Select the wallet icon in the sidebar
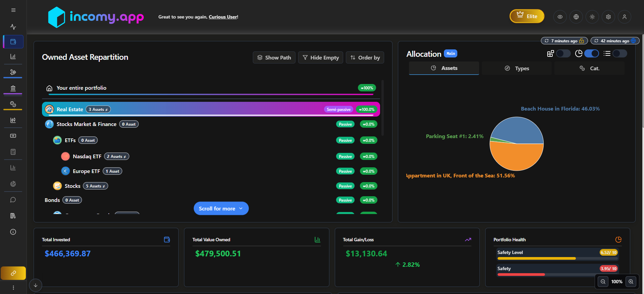 [13, 42]
